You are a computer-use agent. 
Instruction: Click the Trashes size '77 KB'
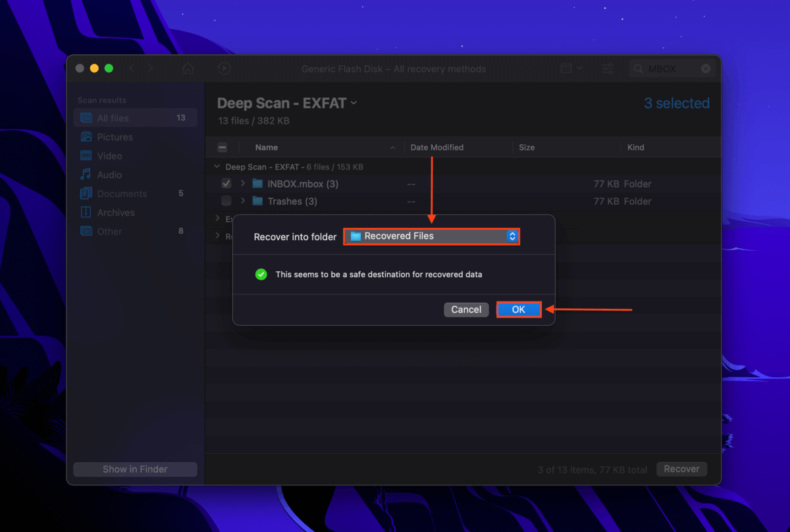click(606, 201)
